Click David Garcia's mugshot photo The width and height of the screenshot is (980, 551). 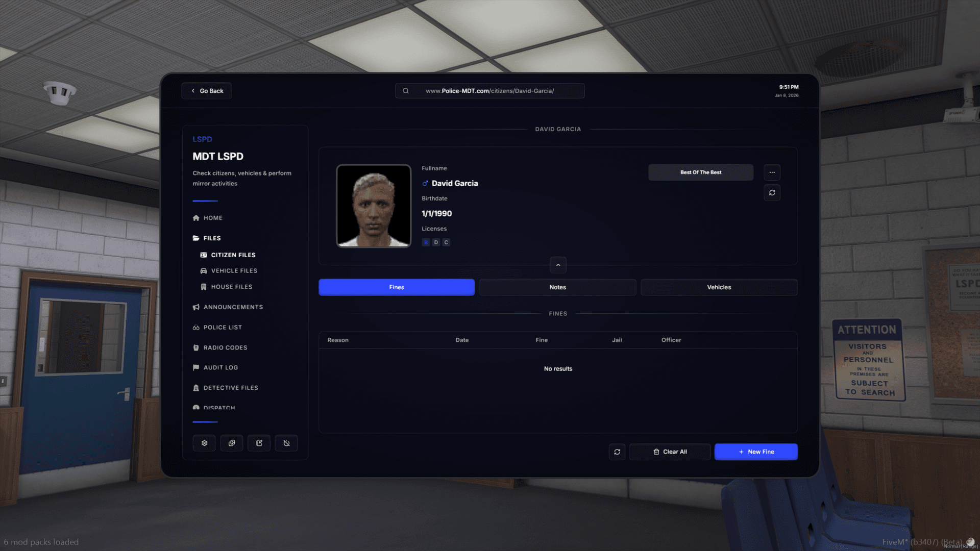(374, 206)
